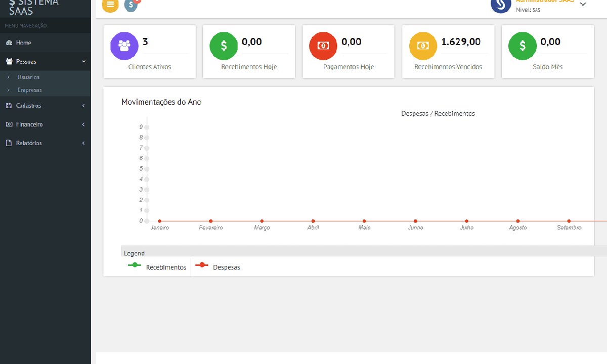Toggle the Recebimentos series in legend
607x364 pixels.
click(x=157, y=267)
